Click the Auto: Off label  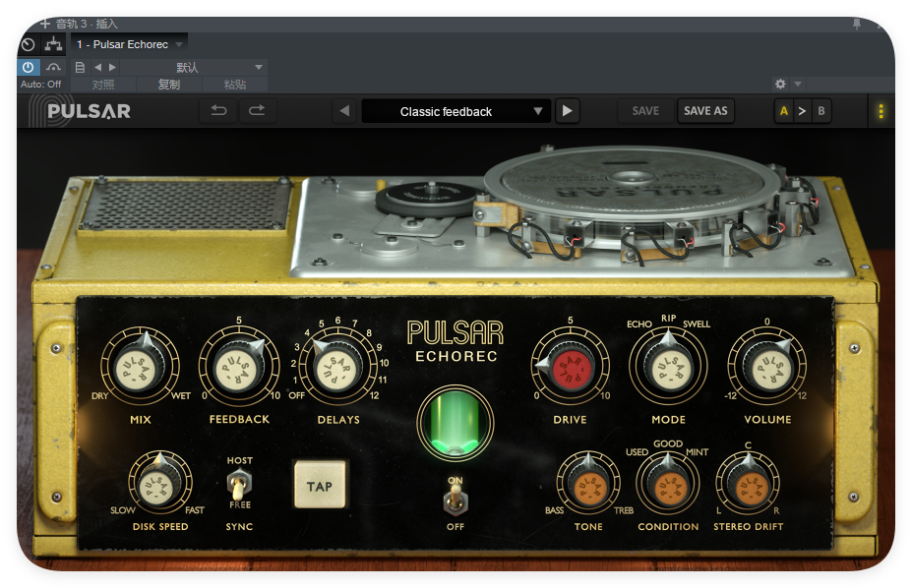click(x=40, y=85)
